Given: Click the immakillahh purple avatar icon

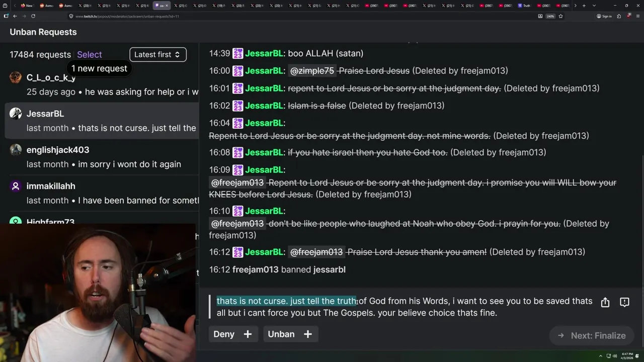Looking at the screenshot, I should (x=16, y=186).
